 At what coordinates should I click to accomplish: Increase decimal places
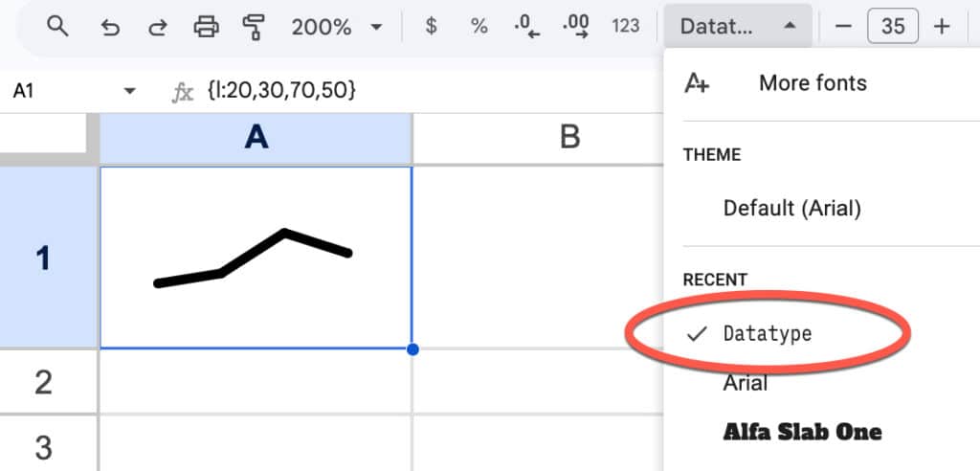click(575, 27)
